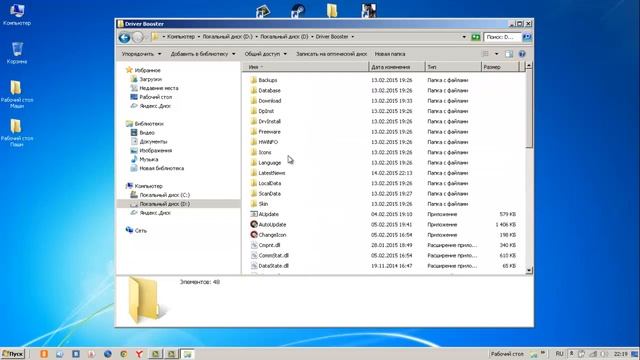Image resolution: width=640 pixels, height=360 pixels.
Task: Open the Музыка library
Action: click(149, 160)
